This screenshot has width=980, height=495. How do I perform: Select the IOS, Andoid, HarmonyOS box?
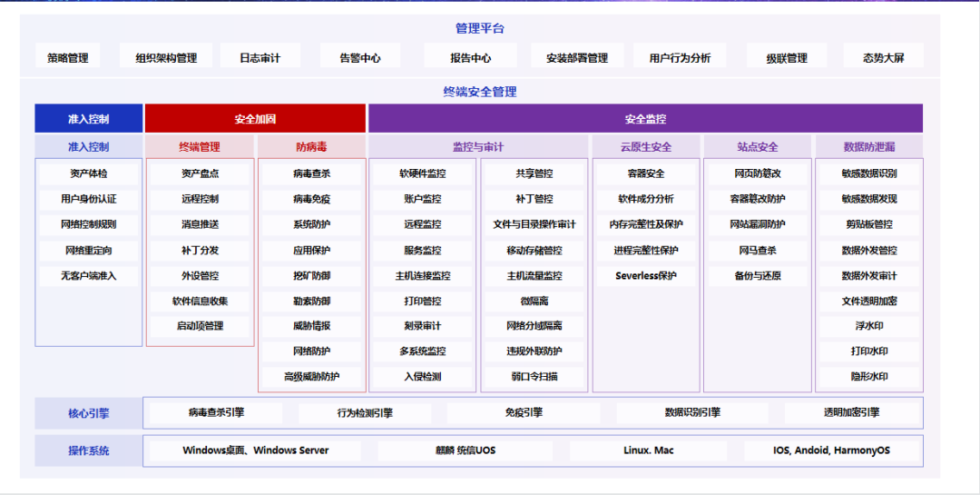831,450
